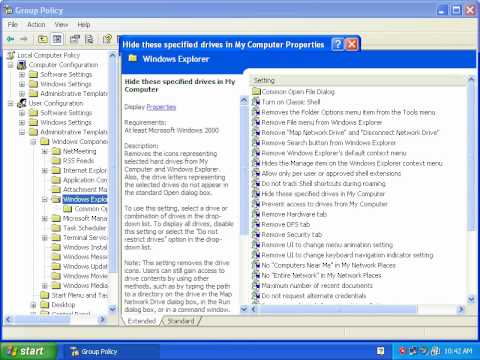
Task: Click the right arrow of settings horizontal scrollbar
Action: 461,310
